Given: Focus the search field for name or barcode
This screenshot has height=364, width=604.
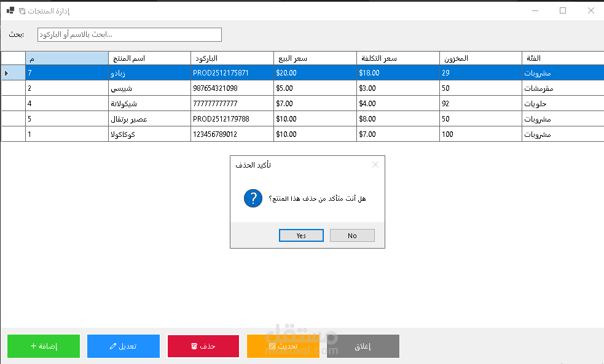Looking at the screenshot, I should pyautogui.click(x=130, y=34).
